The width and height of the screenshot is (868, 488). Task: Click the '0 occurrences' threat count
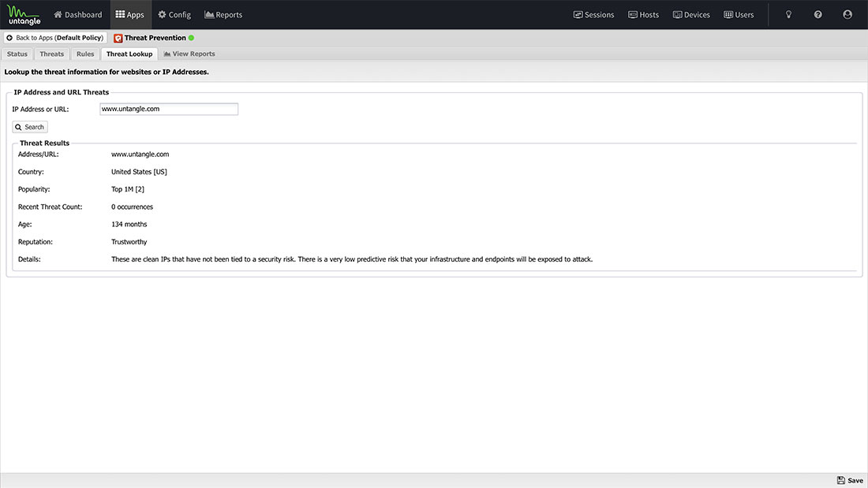(x=133, y=207)
